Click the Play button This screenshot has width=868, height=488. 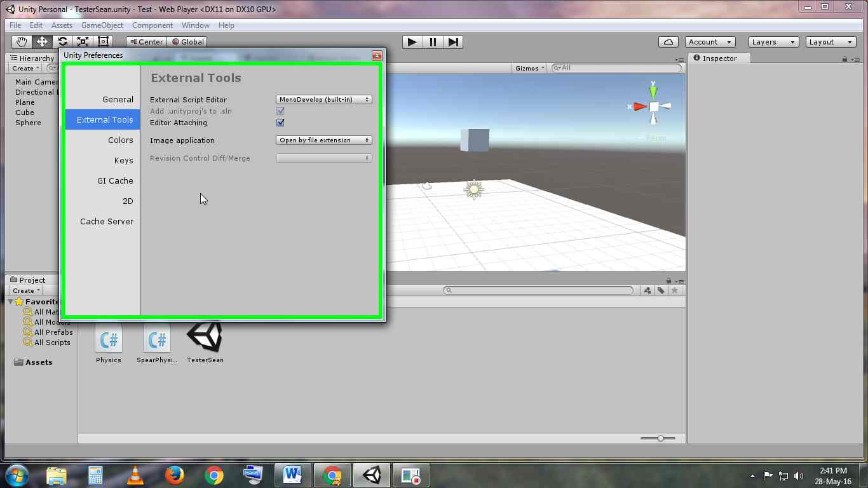pos(412,42)
